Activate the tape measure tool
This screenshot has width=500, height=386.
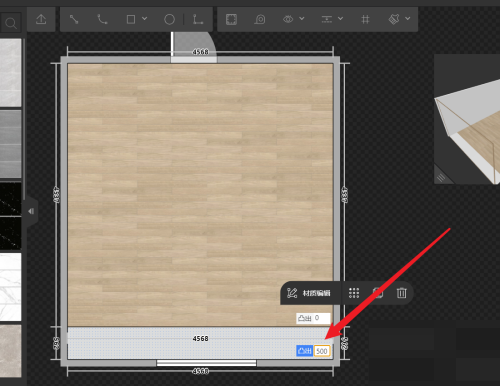click(260, 19)
